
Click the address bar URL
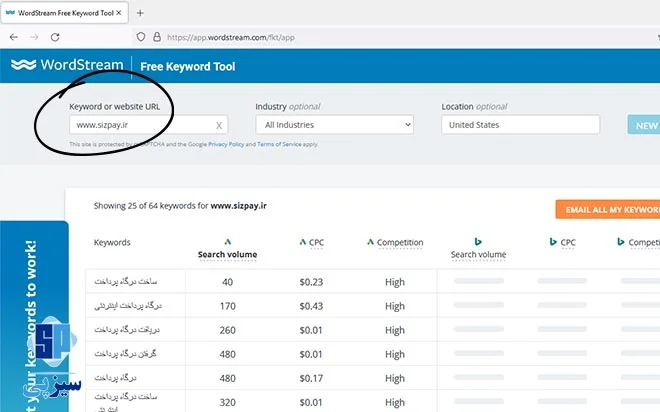231,37
